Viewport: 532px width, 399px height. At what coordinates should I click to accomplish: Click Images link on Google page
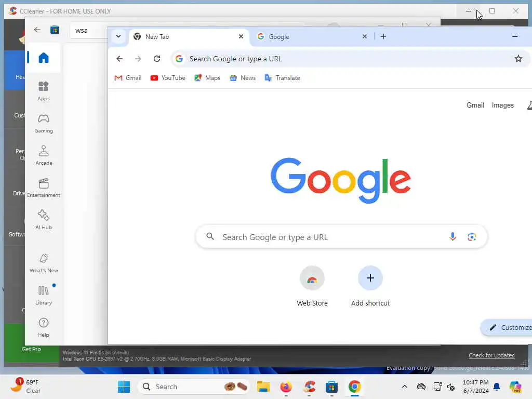click(x=502, y=105)
